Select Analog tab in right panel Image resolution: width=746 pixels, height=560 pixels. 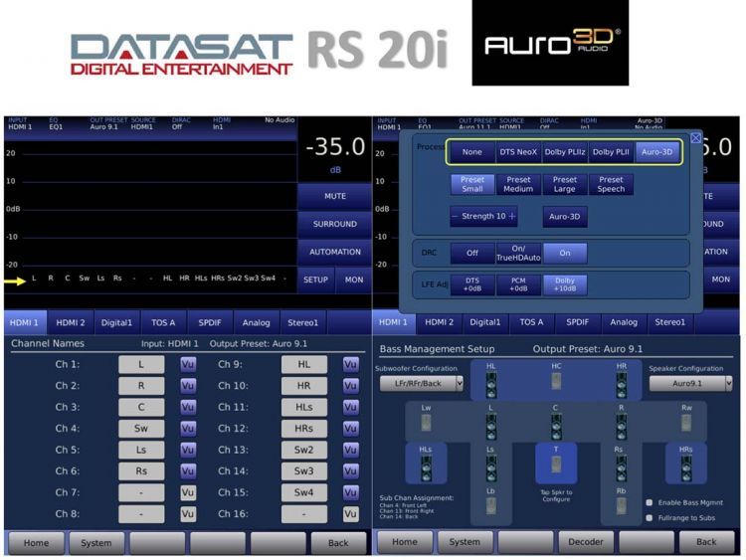624,322
